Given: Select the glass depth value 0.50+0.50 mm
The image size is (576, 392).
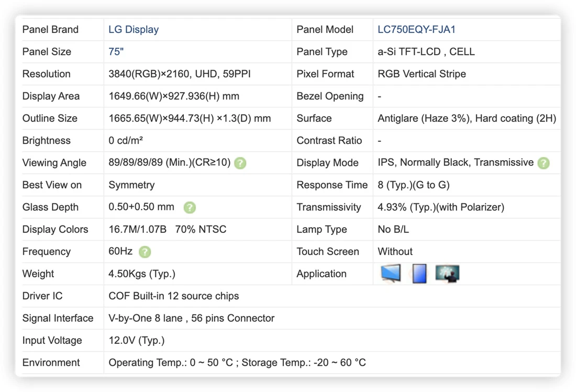Looking at the screenshot, I should pyautogui.click(x=141, y=207).
